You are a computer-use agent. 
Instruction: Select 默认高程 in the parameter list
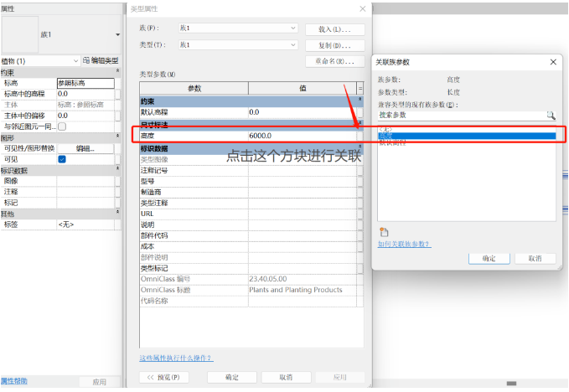393,142
